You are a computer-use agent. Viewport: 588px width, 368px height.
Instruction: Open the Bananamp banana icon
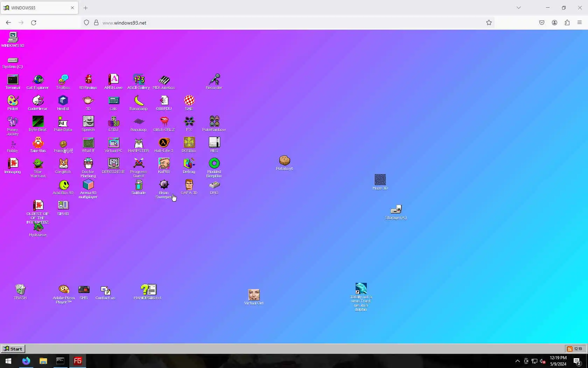(139, 103)
